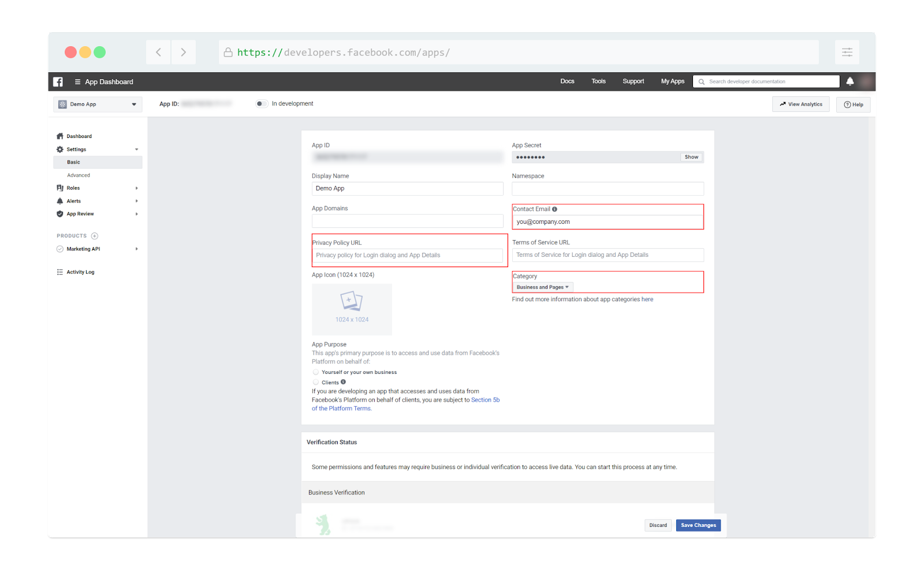This screenshot has height=569, width=924.
Task: Select Yourself or your own business
Action: click(x=315, y=372)
